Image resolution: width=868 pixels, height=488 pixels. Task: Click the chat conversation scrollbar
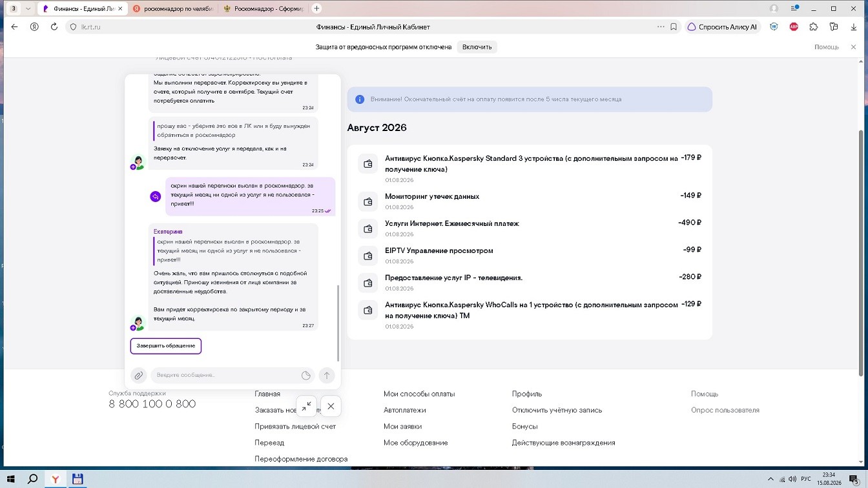coord(338,323)
